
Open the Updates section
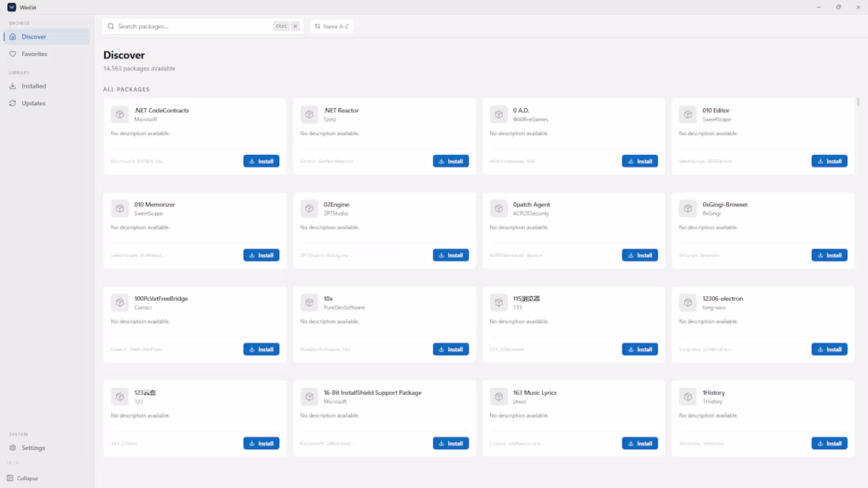(x=47, y=103)
